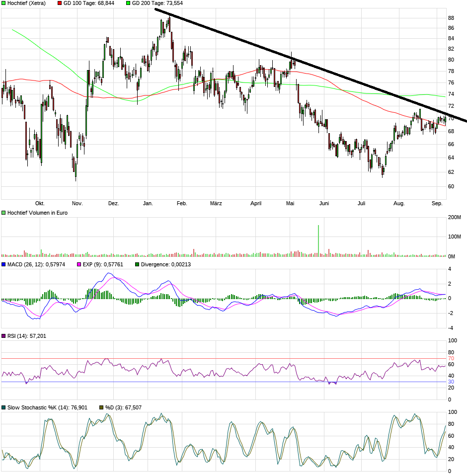Image resolution: width=467 pixels, height=476 pixels.
Task: Click the red 70 RSI threshold label
Action: pyautogui.click(x=451, y=359)
